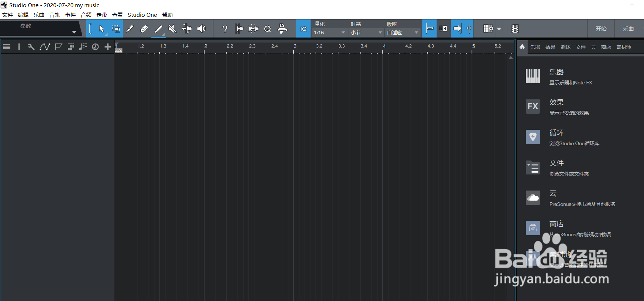Click the clock timebase icon
The height and width of the screenshot is (301, 644).
tap(95, 47)
